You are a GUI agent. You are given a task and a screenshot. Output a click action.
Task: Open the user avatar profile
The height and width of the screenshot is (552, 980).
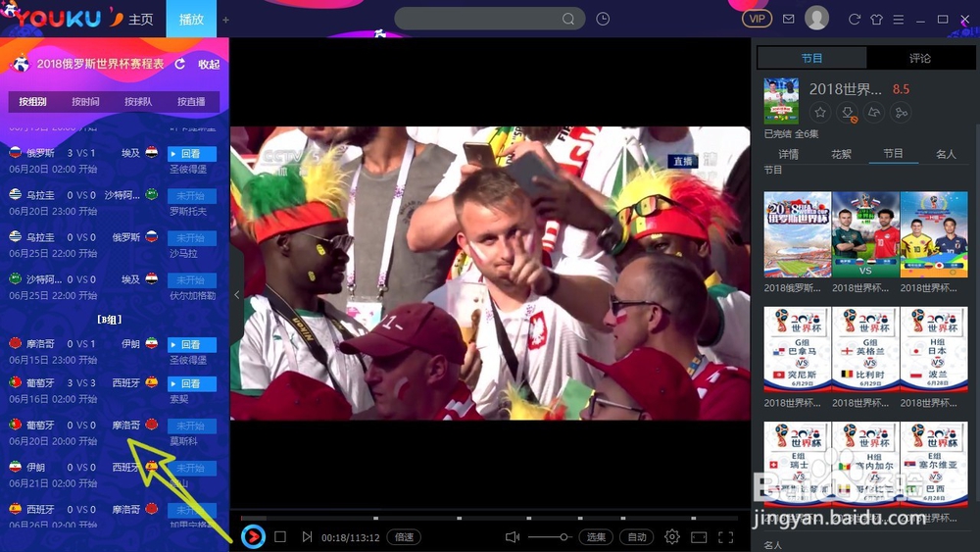[817, 18]
